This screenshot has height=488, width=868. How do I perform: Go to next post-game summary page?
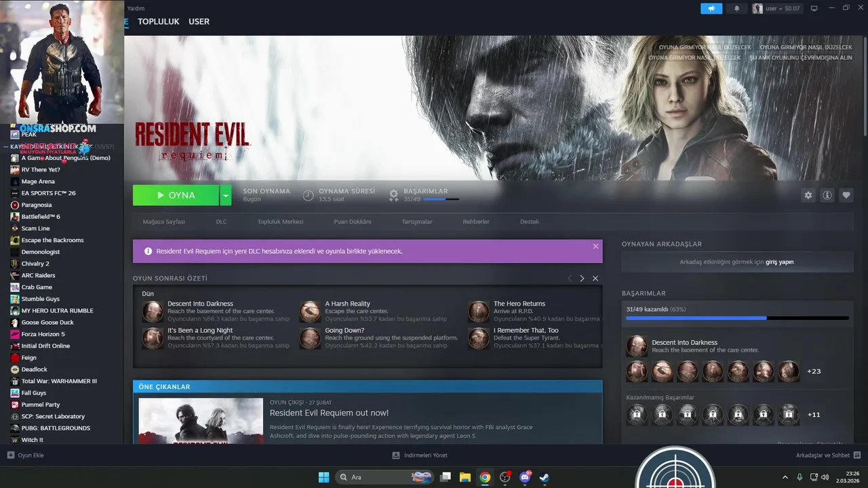[582, 279]
